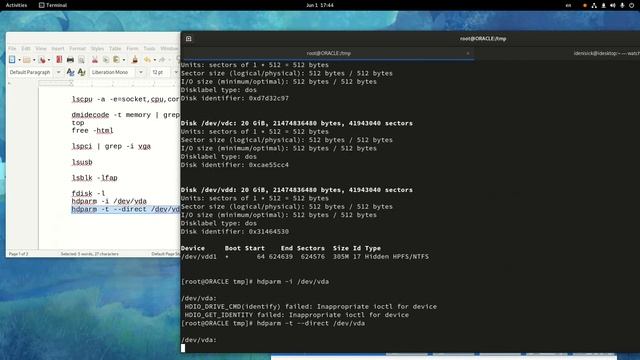Screen dimensions: 640x360
Task: Click the Default Page Style status entry
Action: (x=165, y=254)
